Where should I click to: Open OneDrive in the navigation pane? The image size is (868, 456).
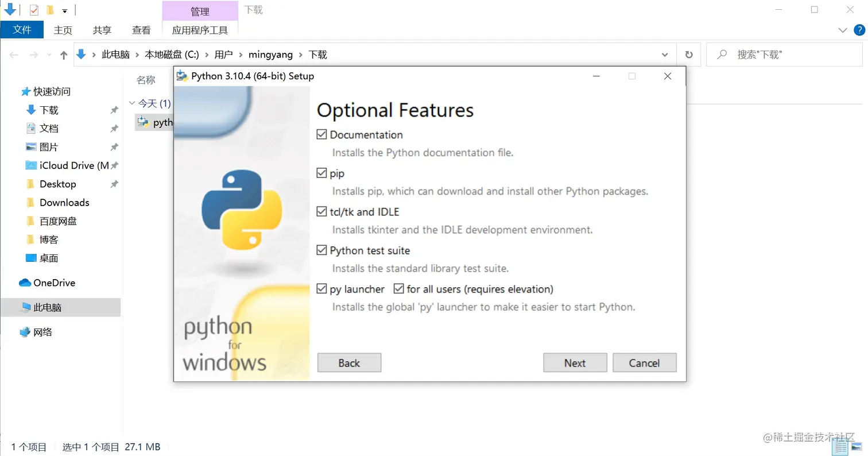pos(54,283)
